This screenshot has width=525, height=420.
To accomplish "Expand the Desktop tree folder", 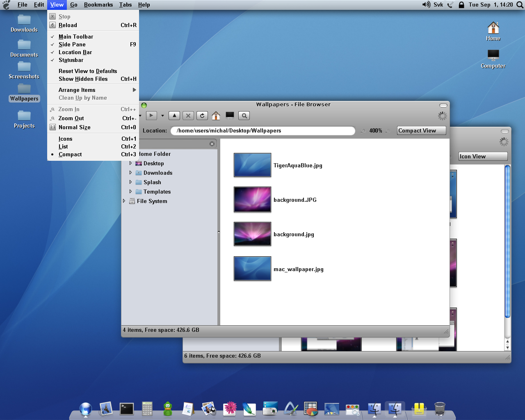I will click(x=130, y=163).
